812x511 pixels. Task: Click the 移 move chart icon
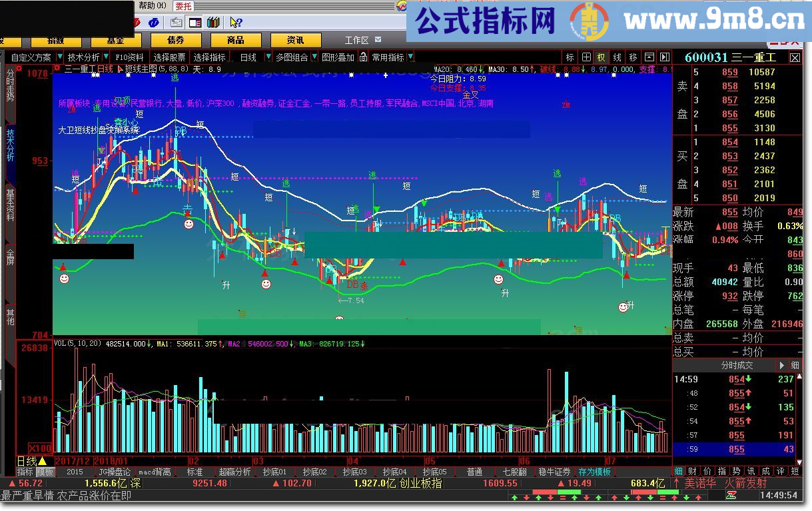coord(633,57)
